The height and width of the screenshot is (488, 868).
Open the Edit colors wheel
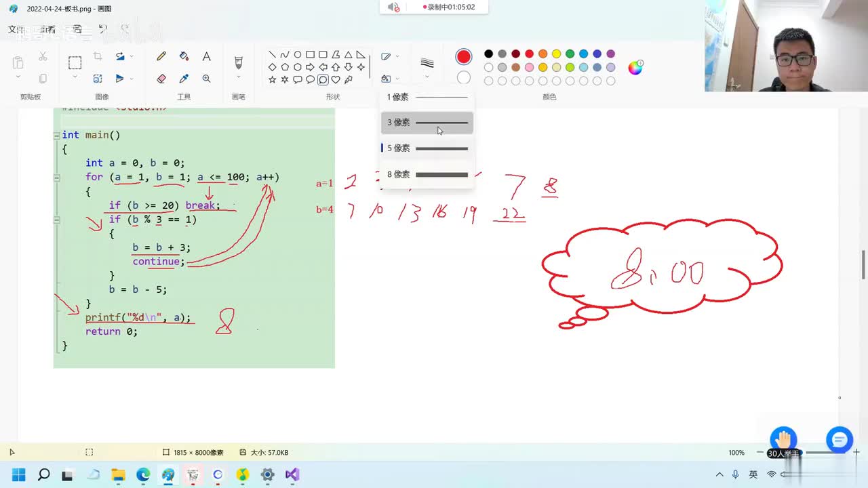tap(635, 67)
